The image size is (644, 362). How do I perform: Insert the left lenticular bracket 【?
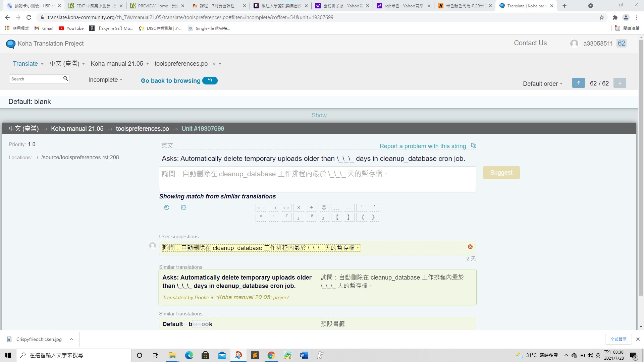click(337, 217)
